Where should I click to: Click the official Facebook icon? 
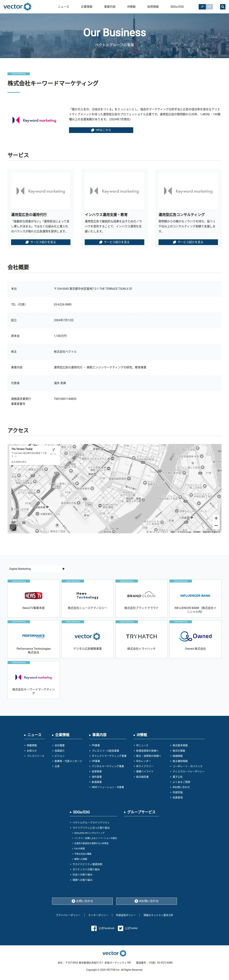pos(94,928)
